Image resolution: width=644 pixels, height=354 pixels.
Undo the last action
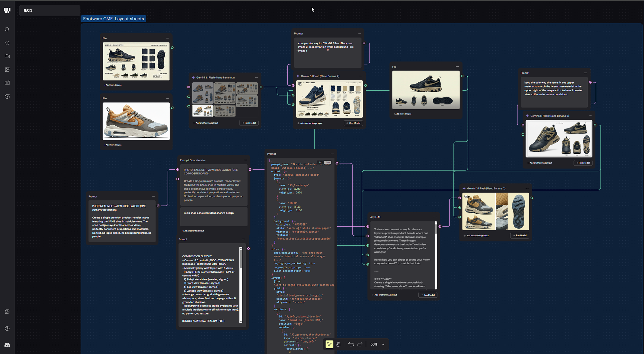pyautogui.click(x=351, y=344)
